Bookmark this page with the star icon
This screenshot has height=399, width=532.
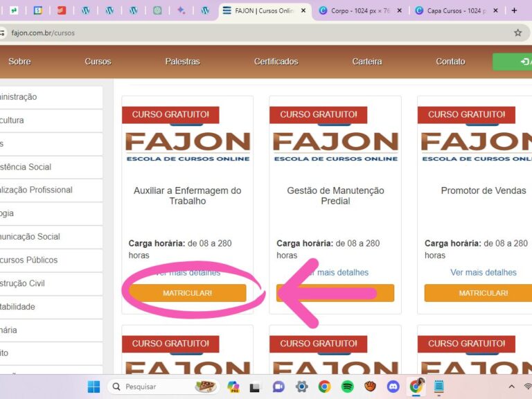coord(517,33)
